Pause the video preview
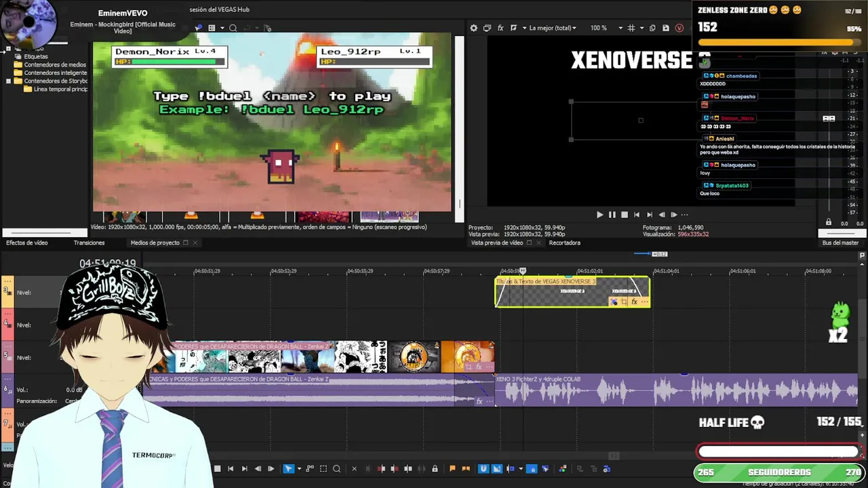The image size is (868, 488). [612, 215]
